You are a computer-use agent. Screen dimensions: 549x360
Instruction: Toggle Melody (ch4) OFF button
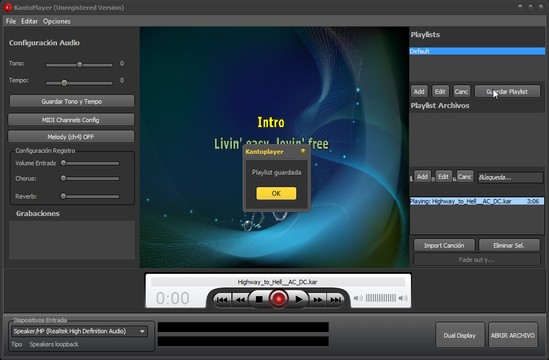tap(71, 137)
